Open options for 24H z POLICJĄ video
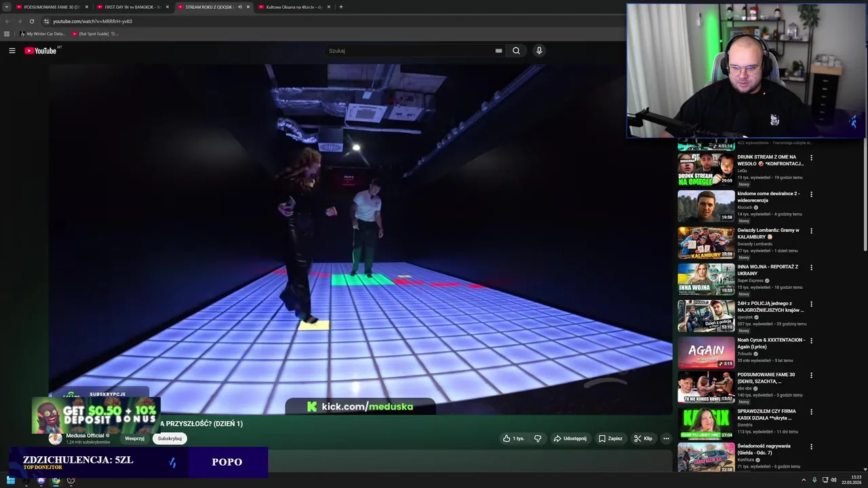The height and width of the screenshot is (488, 868). [x=811, y=304]
